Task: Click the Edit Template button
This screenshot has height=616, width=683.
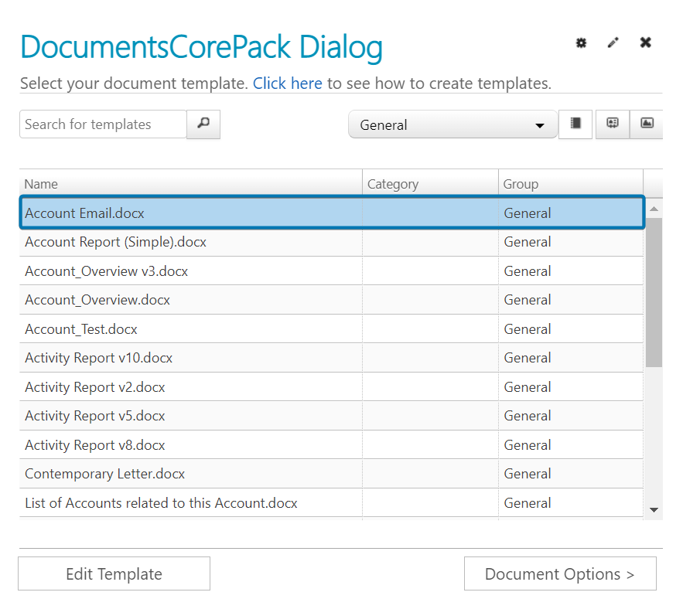Action: coord(114,573)
